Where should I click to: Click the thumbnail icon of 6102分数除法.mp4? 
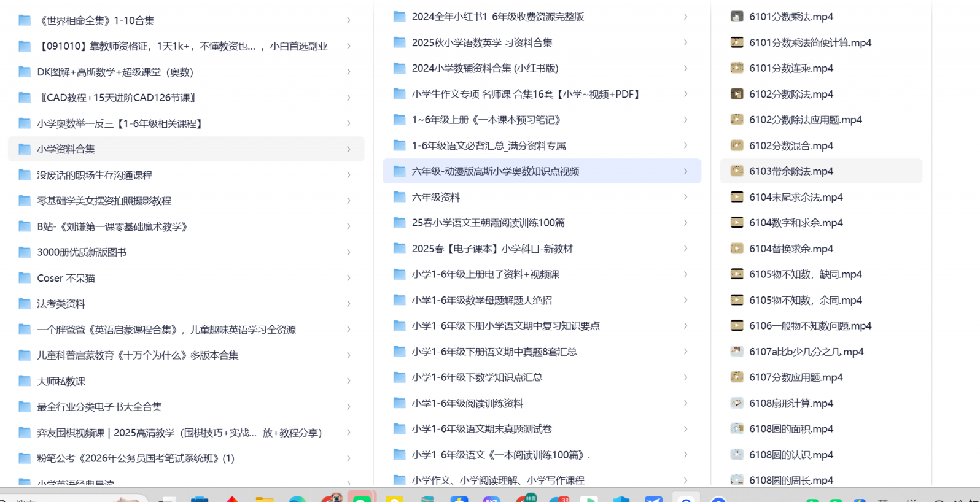coord(736,95)
